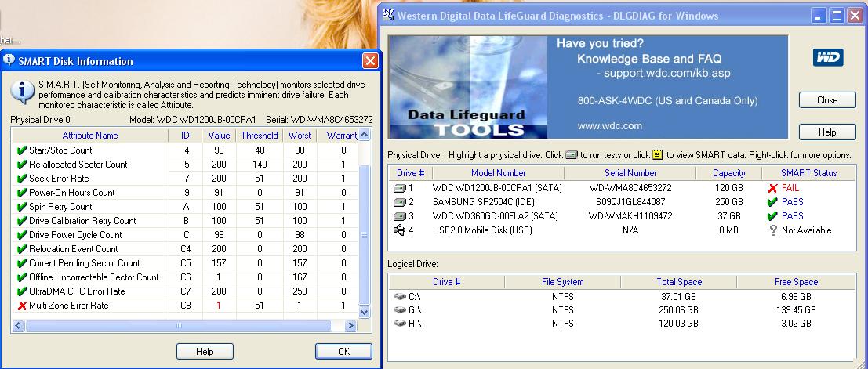Select logical drive C:\ icon

399,296
